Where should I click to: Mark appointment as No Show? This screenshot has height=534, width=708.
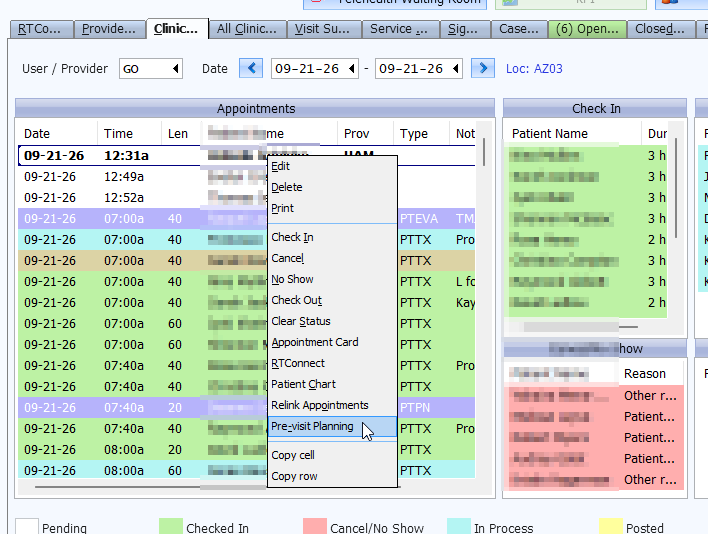[x=332, y=279]
